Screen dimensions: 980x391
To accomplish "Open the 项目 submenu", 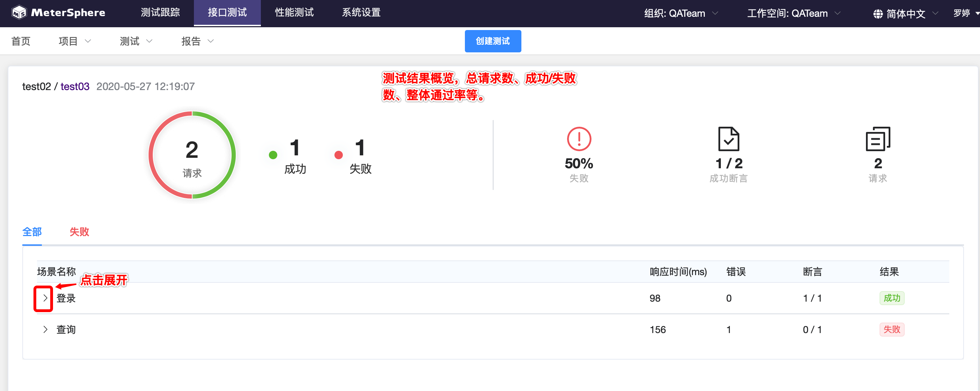I will [75, 41].
